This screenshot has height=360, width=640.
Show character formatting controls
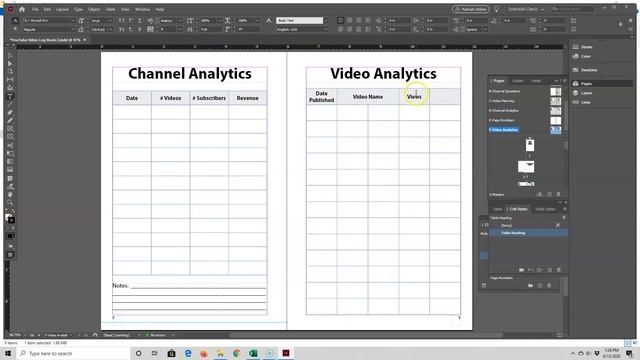click(16, 20)
